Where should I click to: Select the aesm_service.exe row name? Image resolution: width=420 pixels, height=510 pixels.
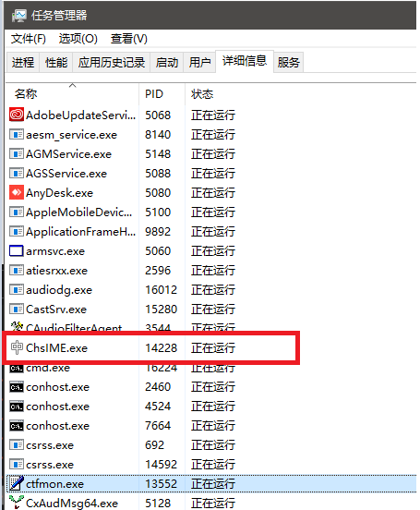(x=71, y=135)
